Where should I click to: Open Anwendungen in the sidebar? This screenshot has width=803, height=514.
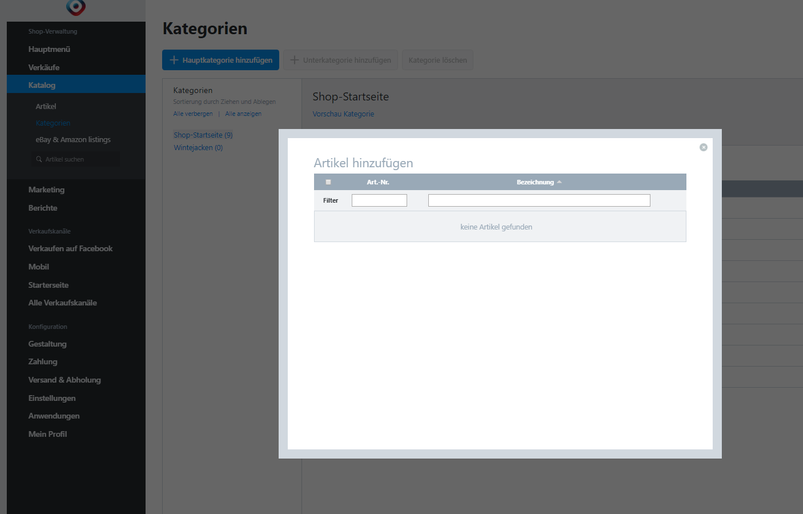54,416
